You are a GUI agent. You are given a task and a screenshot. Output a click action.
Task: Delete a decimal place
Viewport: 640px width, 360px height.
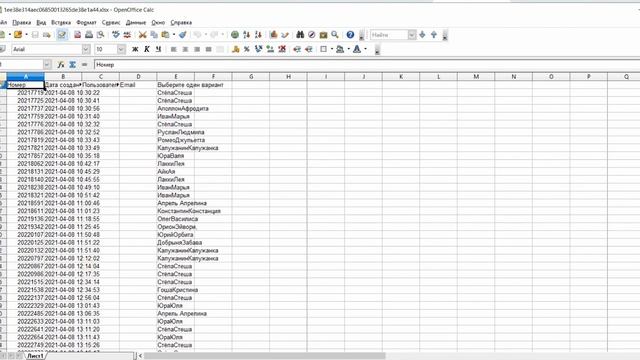[x=282, y=49]
